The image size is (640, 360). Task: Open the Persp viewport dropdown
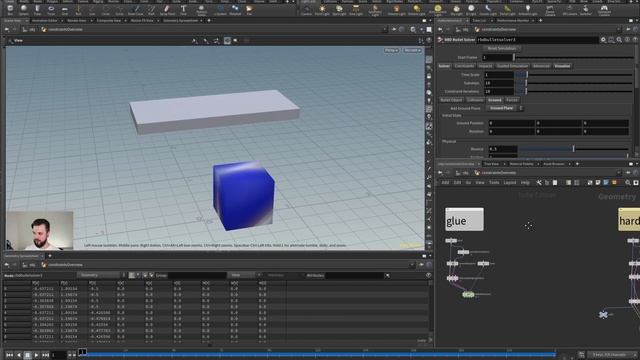click(391, 50)
